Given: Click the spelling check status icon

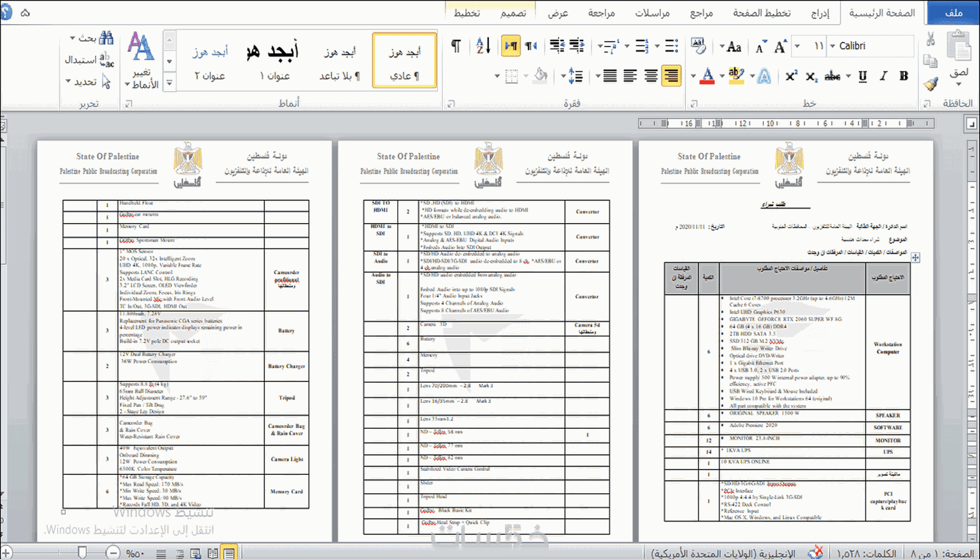Looking at the screenshot, I should [x=815, y=553].
